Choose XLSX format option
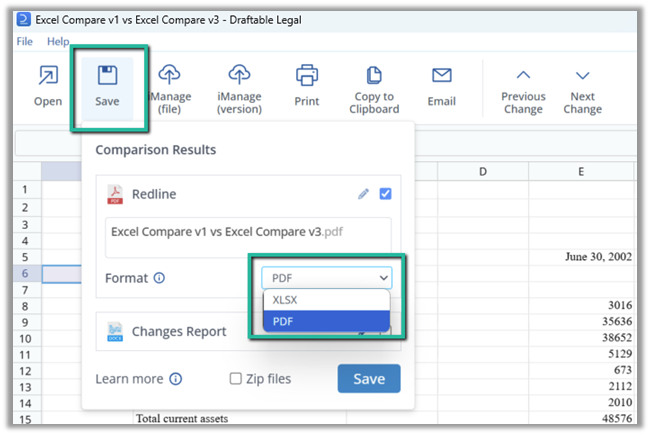Screen dimensions: 650x435 point(327,300)
